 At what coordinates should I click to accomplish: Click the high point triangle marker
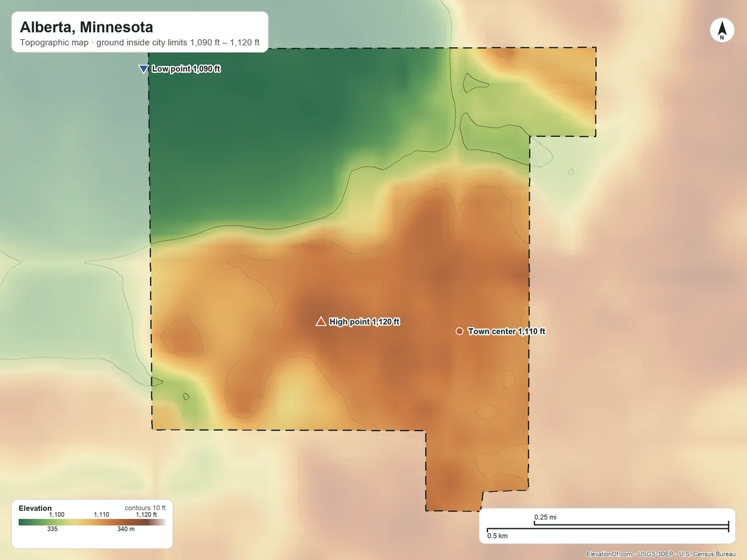[x=321, y=321]
